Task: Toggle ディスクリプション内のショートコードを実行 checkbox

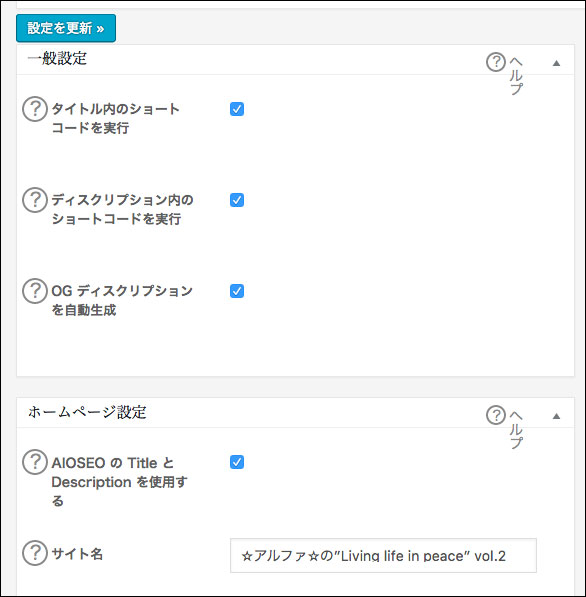Action: (x=237, y=200)
